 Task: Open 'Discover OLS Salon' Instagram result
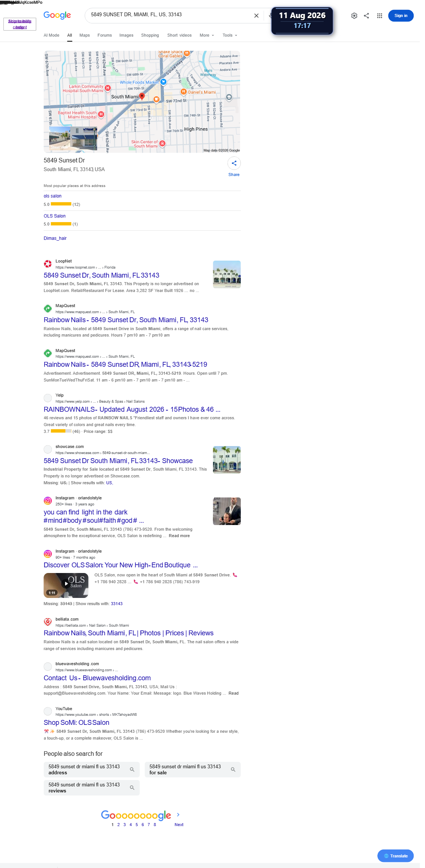[121, 565]
